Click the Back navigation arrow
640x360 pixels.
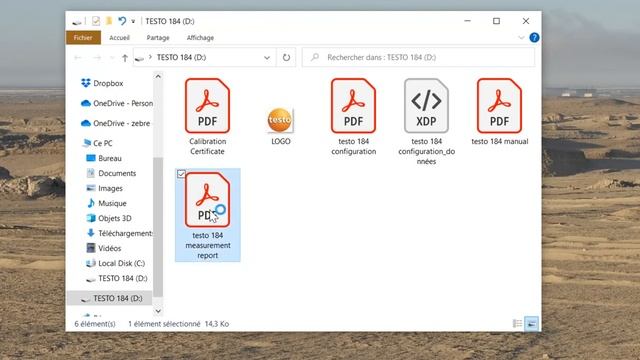pyautogui.click(x=78, y=58)
